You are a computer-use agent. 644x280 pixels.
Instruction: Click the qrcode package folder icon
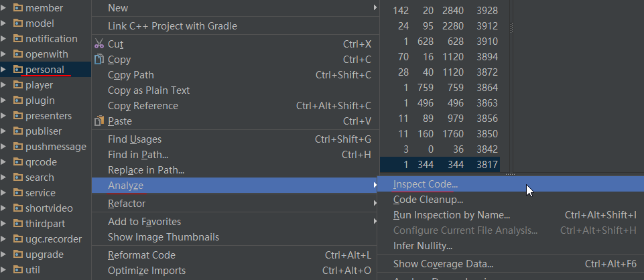[18, 162]
